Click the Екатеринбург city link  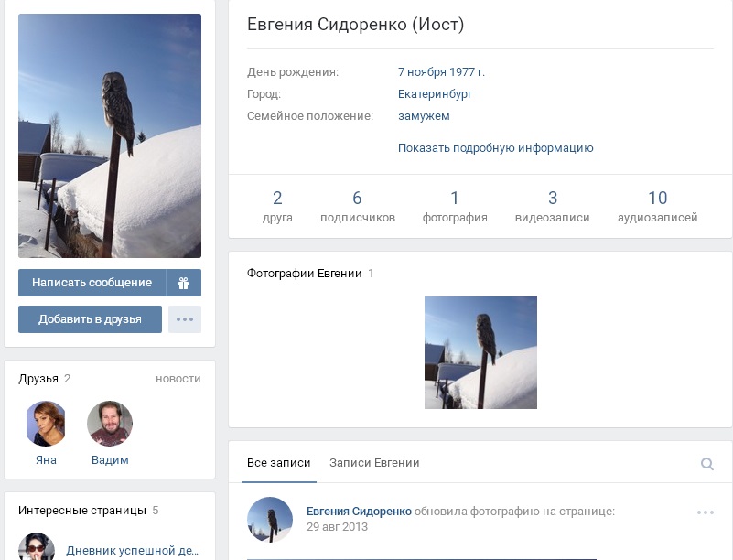(x=435, y=94)
